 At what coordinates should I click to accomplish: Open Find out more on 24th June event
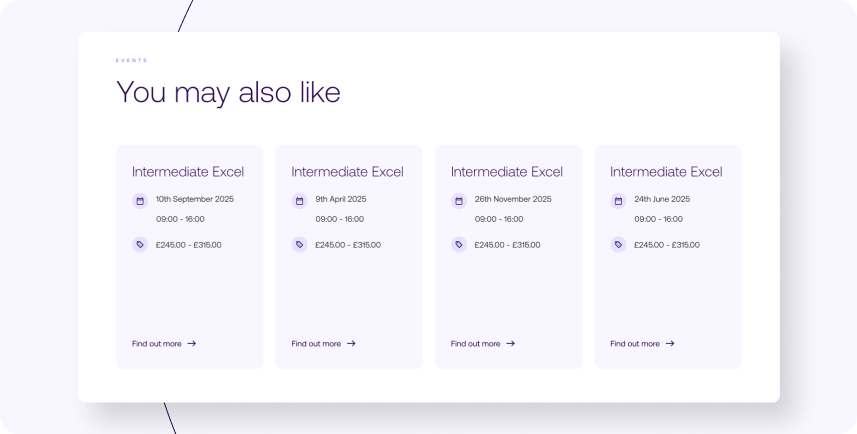(642, 344)
